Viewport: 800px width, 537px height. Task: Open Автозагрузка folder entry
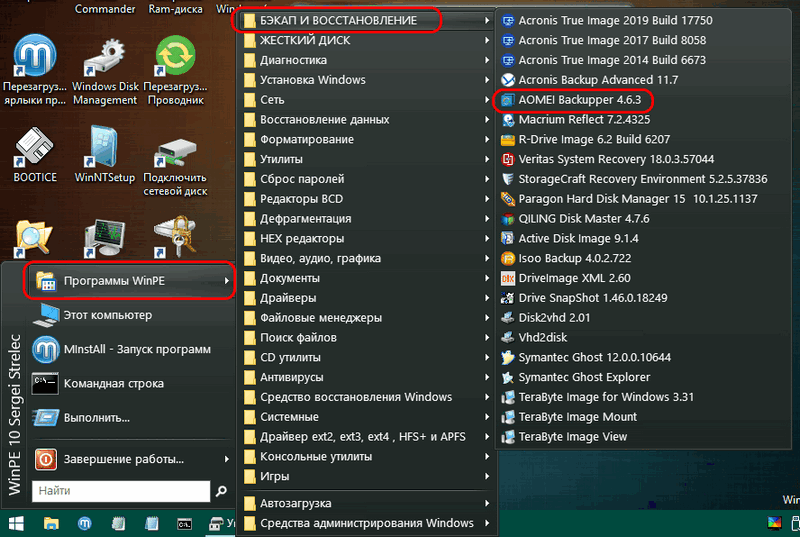click(x=366, y=504)
